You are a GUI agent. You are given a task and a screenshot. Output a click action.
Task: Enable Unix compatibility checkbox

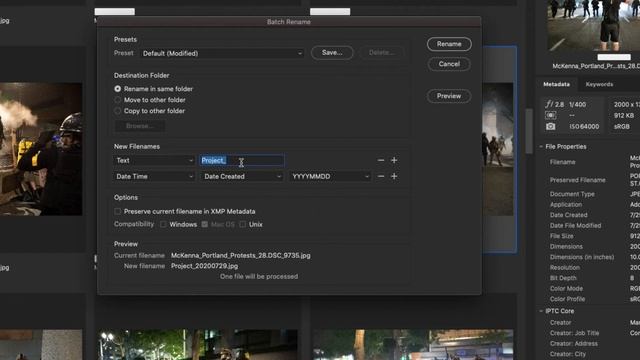tap(242, 224)
